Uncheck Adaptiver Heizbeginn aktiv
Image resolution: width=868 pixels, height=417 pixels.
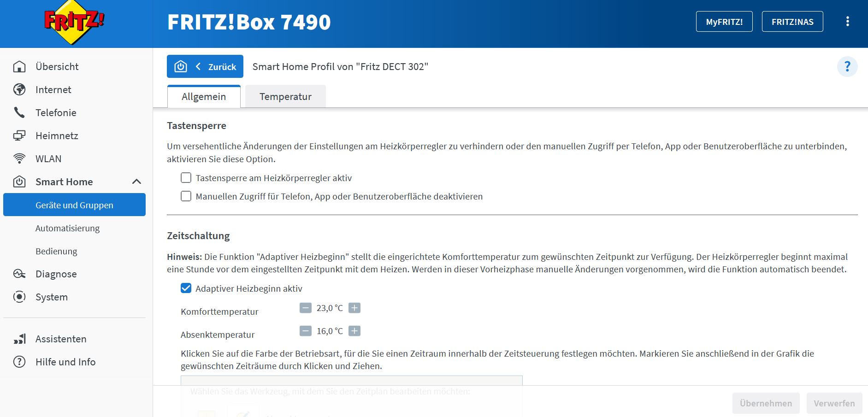(186, 288)
